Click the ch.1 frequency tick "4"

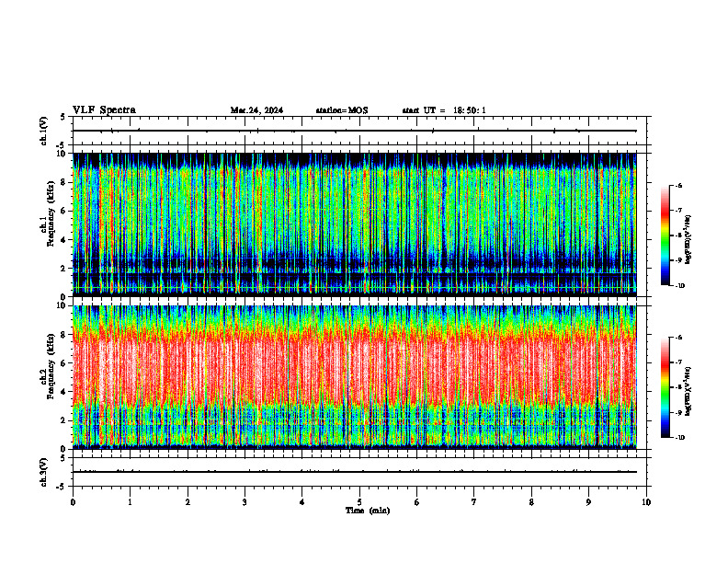click(64, 240)
